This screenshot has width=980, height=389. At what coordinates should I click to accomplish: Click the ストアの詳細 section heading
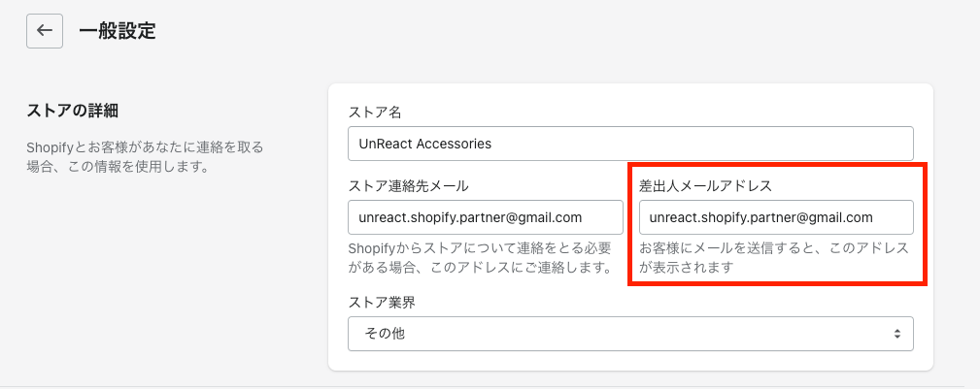coord(79,111)
